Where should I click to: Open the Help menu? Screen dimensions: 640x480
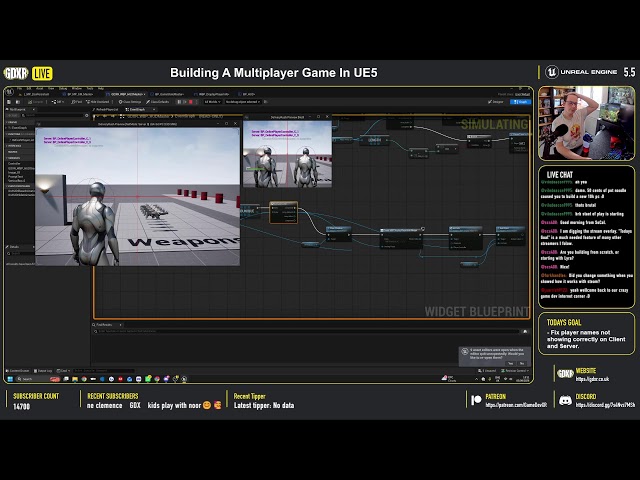pos(101,88)
